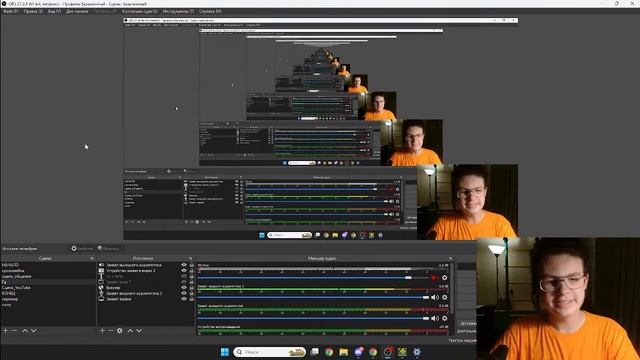
Task: Open the Правка menu
Action: [x=33, y=11]
